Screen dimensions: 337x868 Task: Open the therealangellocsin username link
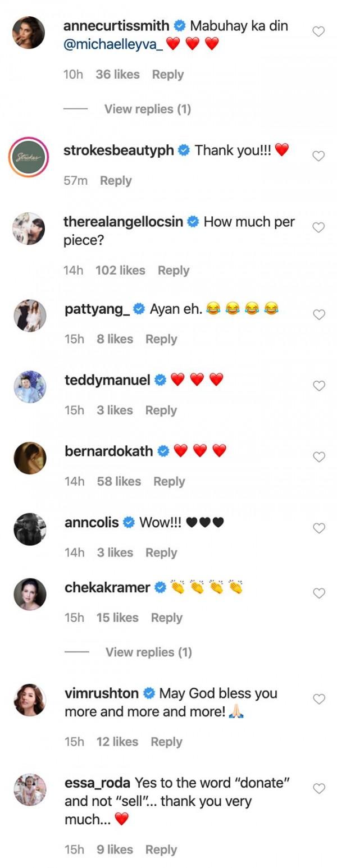[124, 222]
